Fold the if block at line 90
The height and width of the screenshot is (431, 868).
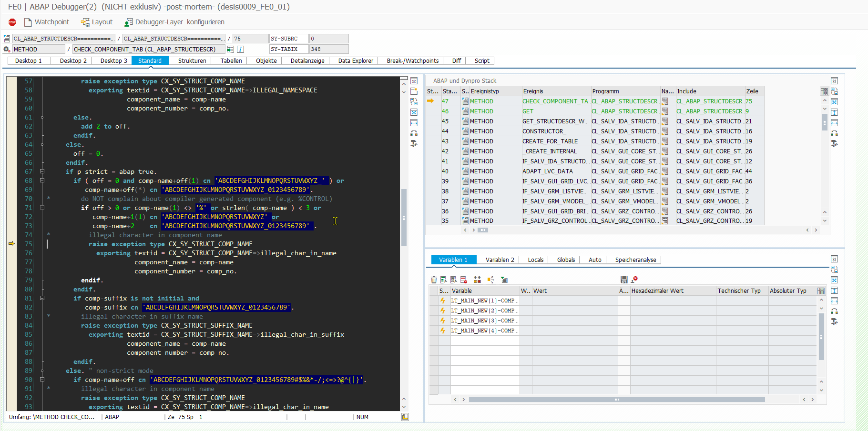pyautogui.click(x=42, y=380)
